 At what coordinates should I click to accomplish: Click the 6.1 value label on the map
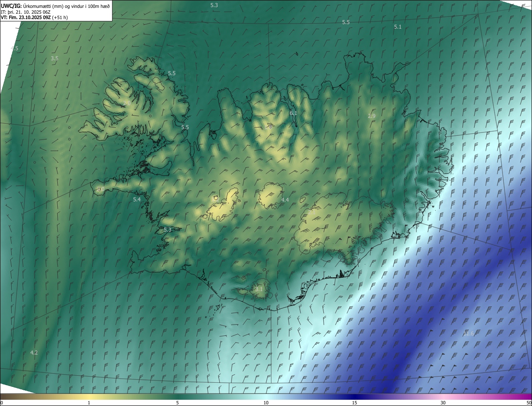point(293,113)
